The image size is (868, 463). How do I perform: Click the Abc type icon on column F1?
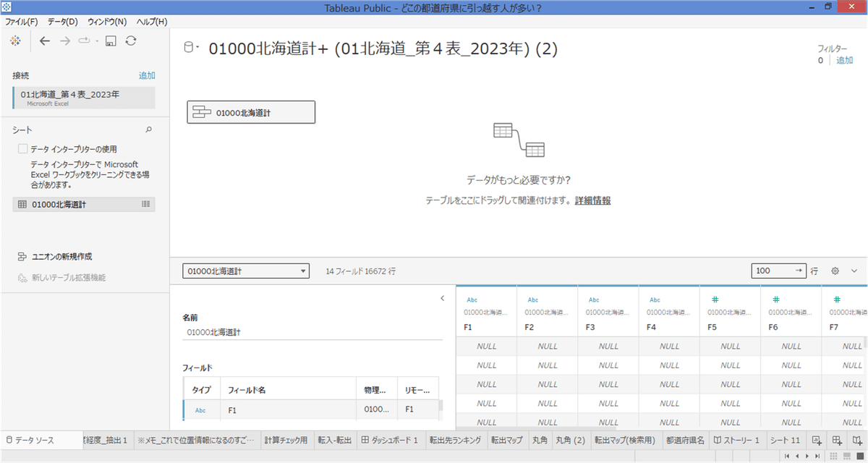point(472,300)
